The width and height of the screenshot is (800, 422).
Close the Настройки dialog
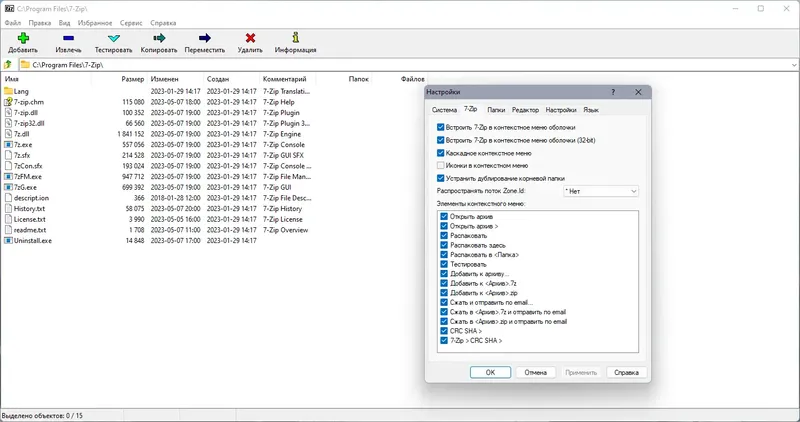pyautogui.click(x=638, y=92)
